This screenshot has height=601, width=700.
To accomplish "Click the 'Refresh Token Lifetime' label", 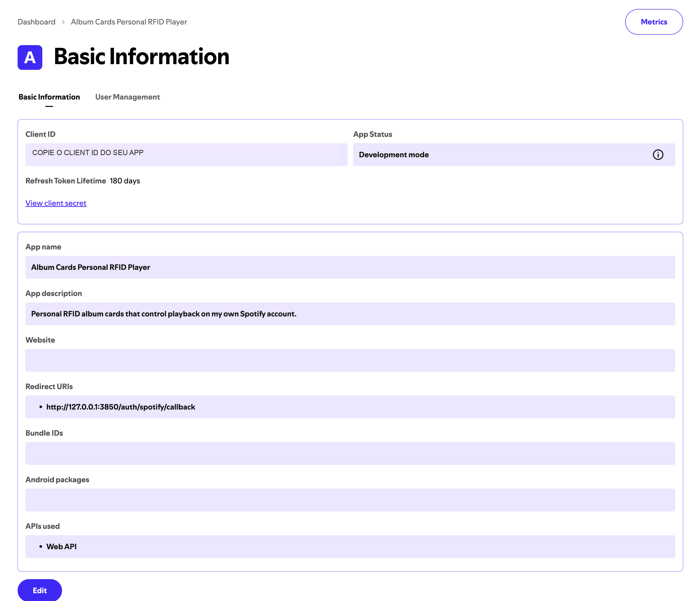I will [66, 181].
